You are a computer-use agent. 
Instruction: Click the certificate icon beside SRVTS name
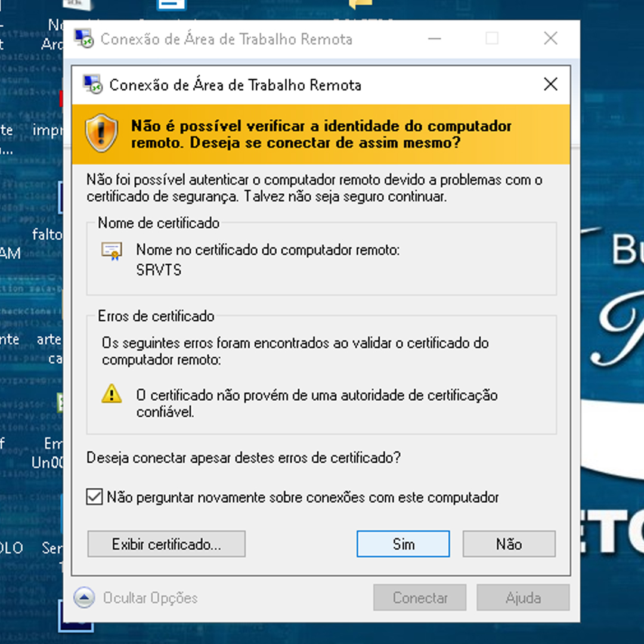112,251
